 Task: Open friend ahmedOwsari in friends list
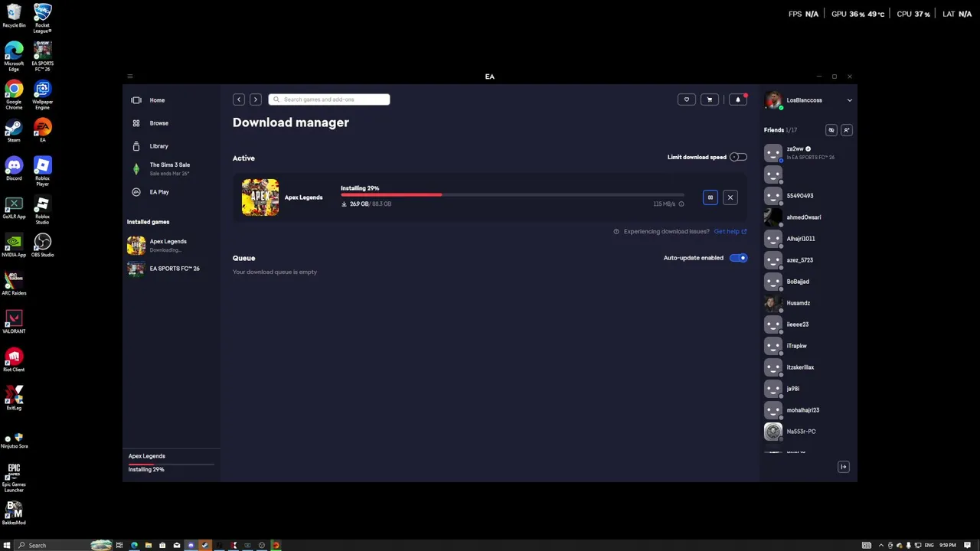click(x=808, y=217)
